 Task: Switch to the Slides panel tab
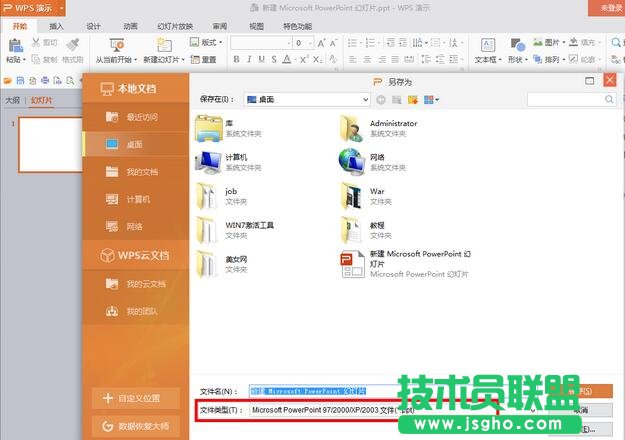pyautogui.click(x=41, y=100)
